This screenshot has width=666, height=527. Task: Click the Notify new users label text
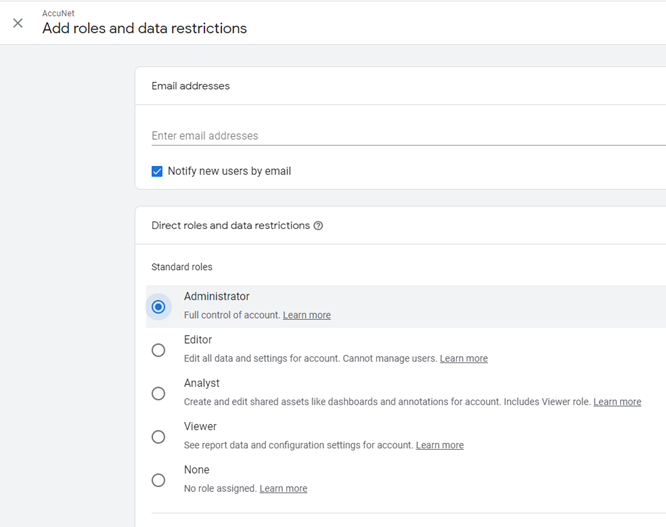coord(229,171)
